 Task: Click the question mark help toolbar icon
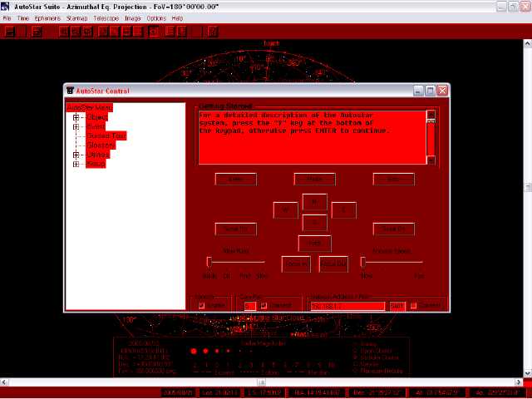(x=213, y=32)
